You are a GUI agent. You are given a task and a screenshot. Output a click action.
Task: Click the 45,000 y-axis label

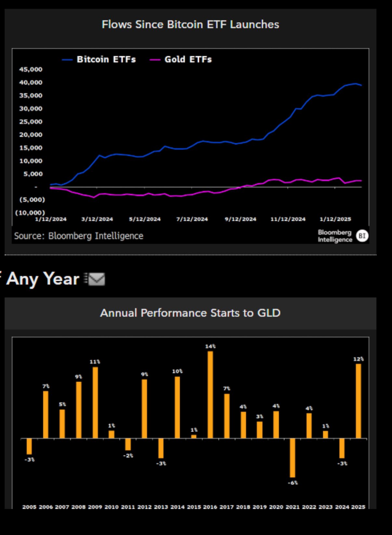31,69
